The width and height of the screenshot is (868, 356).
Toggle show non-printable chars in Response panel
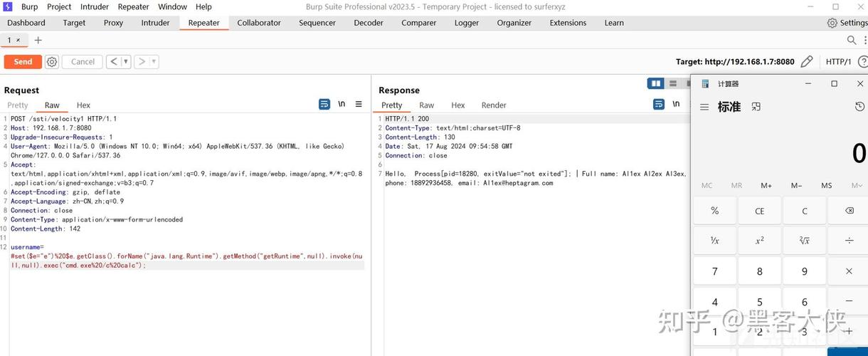click(x=676, y=104)
